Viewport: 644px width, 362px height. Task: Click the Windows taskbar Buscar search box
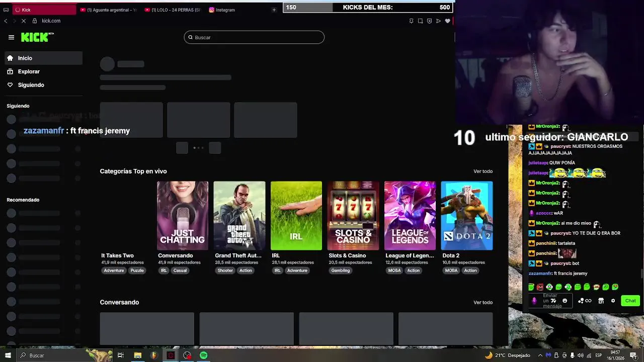[64, 355]
